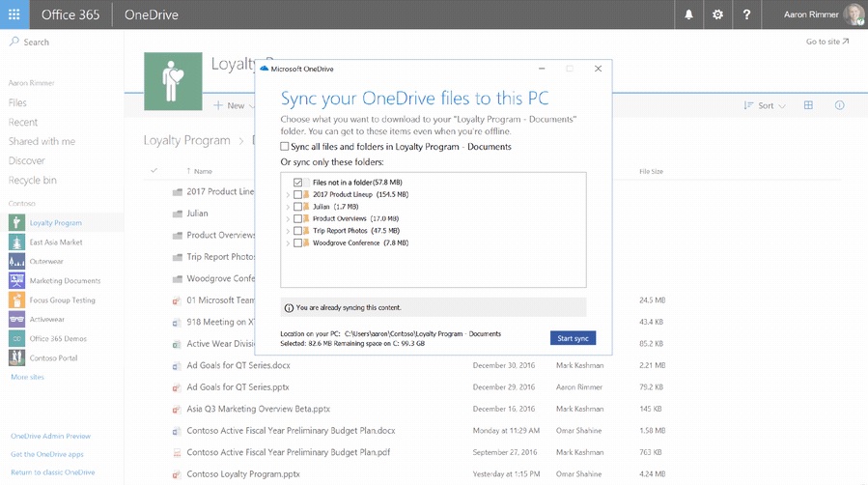The image size is (868, 485).
Task: Click the info icon in sync status bar
Action: [289, 308]
